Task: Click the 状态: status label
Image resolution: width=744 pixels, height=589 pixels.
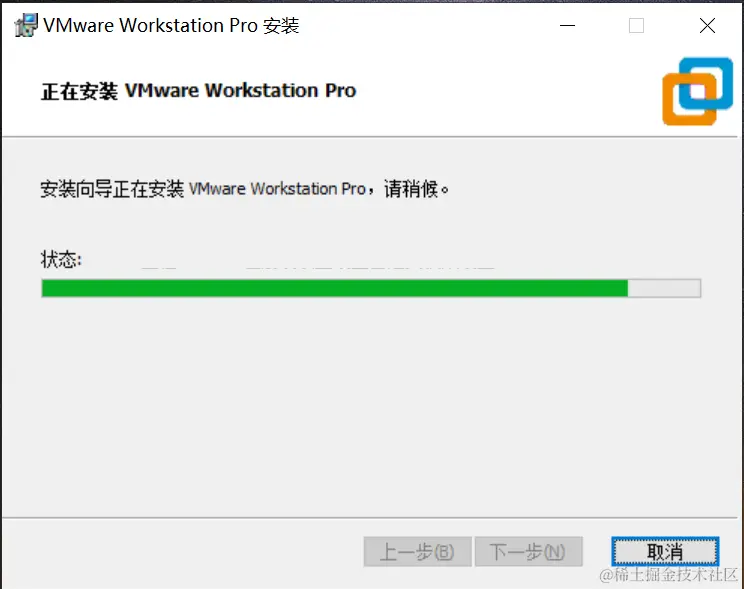Action: (x=61, y=259)
